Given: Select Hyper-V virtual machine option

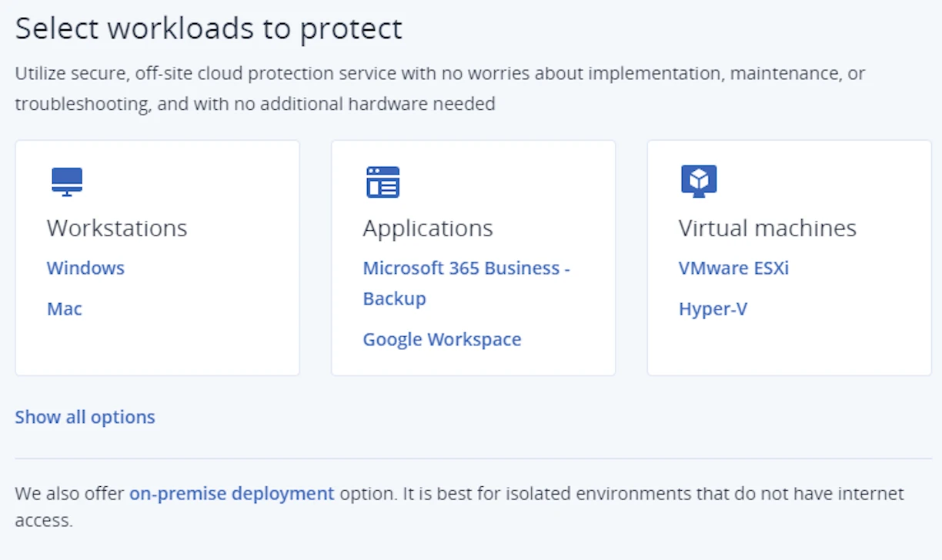Looking at the screenshot, I should point(713,309).
